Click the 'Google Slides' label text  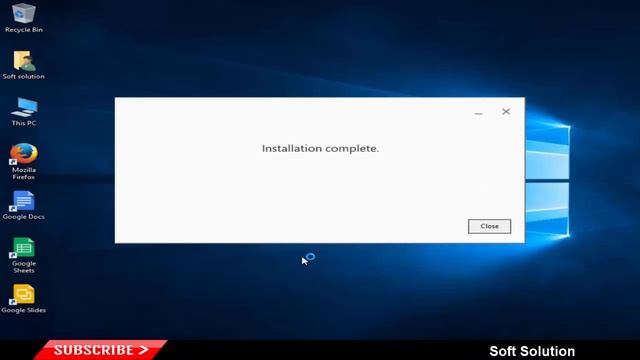(23, 310)
